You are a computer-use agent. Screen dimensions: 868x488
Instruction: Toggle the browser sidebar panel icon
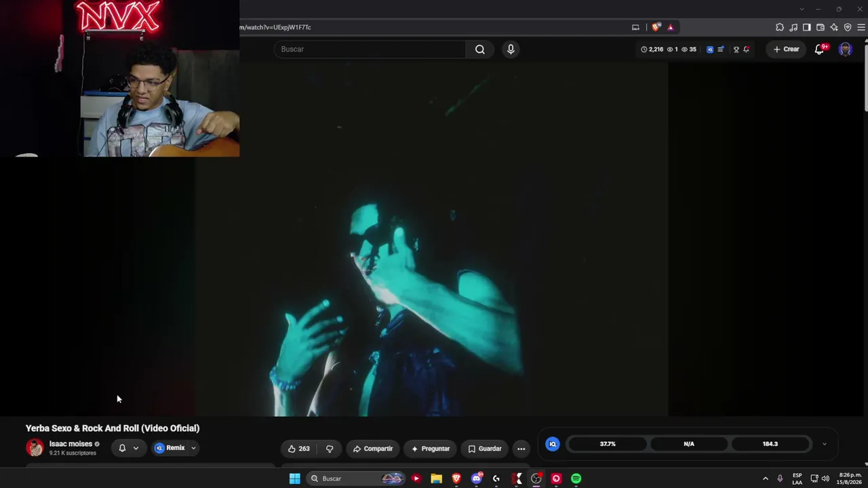807,27
